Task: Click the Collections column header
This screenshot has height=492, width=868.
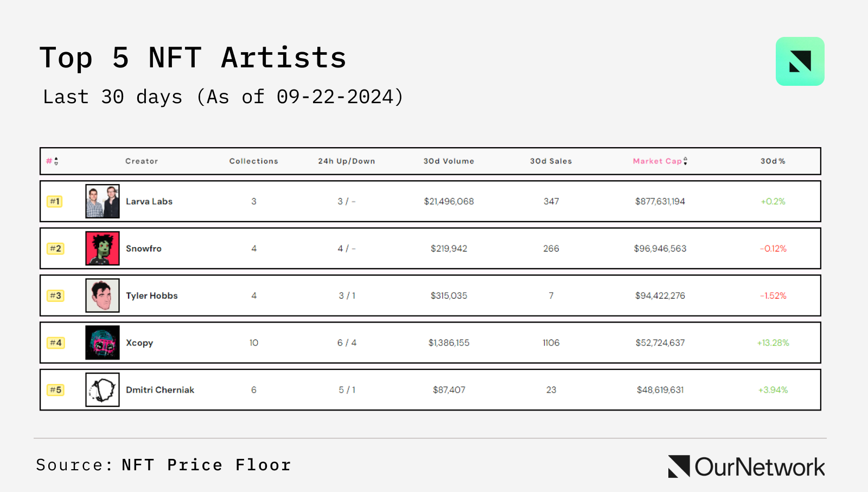Action: pyautogui.click(x=253, y=161)
